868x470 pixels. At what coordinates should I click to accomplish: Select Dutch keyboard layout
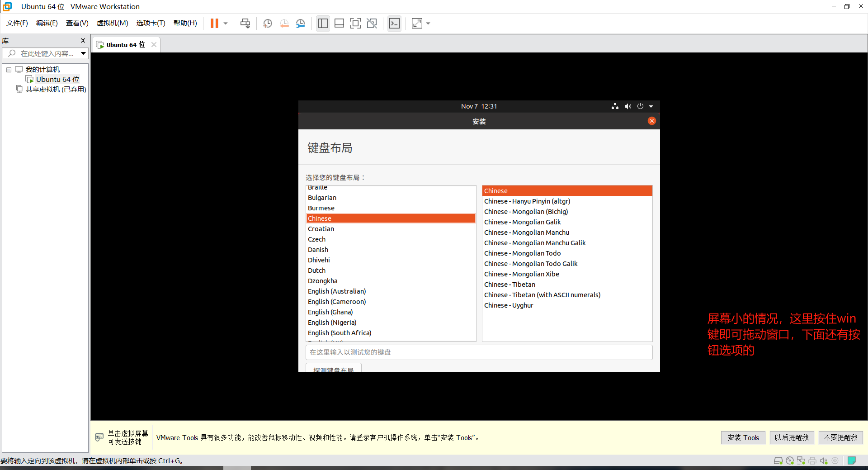coord(391,271)
